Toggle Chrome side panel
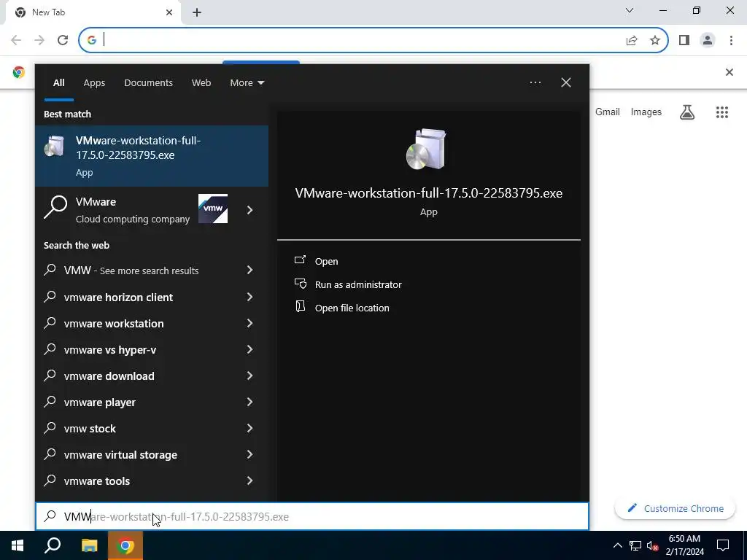The image size is (747, 560). [x=684, y=41]
